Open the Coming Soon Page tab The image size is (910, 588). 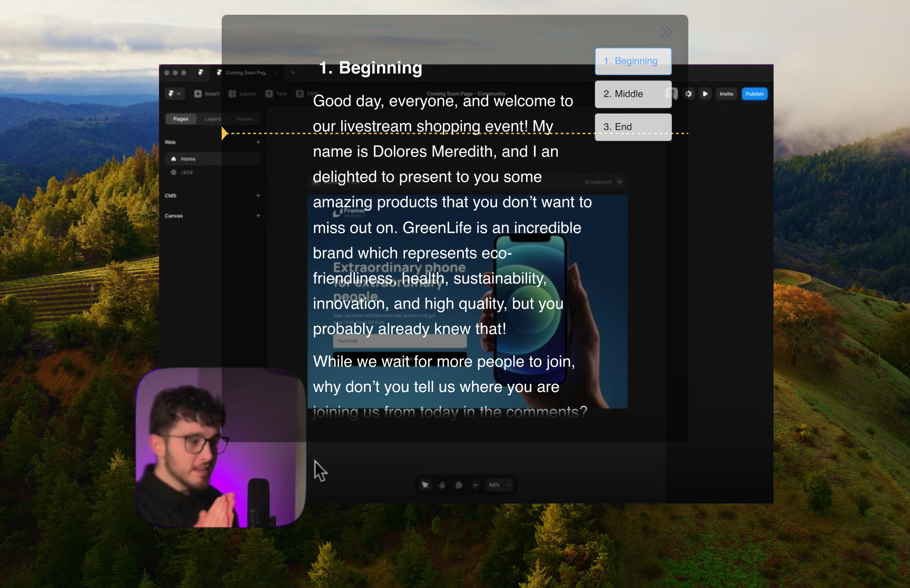click(246, 73)
